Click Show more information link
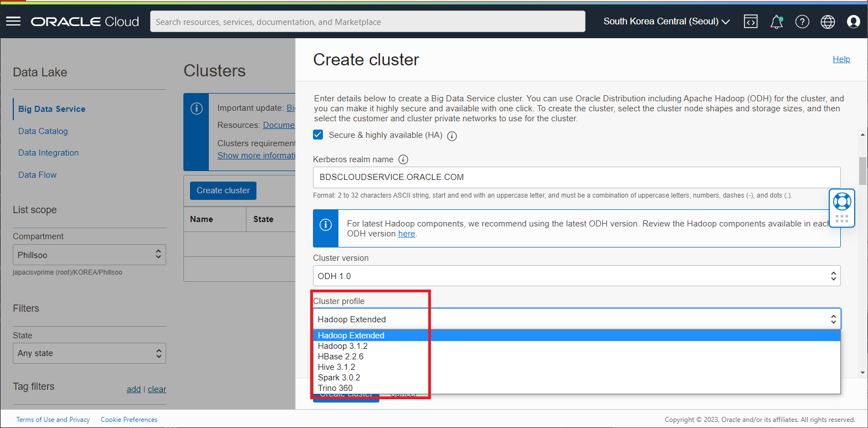This screenshot has width=868, height=428. [256, 156]
